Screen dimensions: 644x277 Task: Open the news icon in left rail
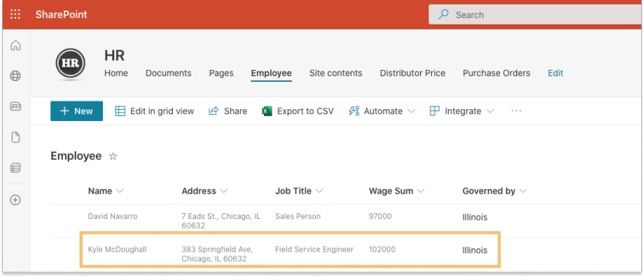click(x=15, y=107)
